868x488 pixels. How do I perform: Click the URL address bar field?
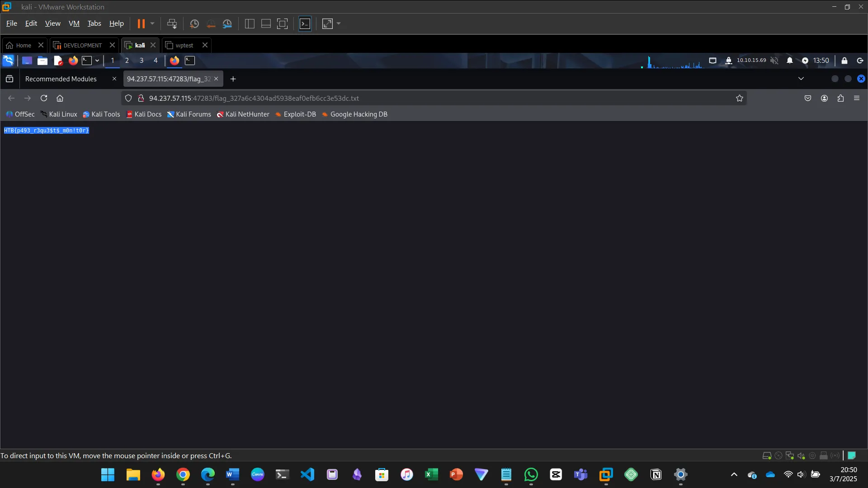[407, 98]
